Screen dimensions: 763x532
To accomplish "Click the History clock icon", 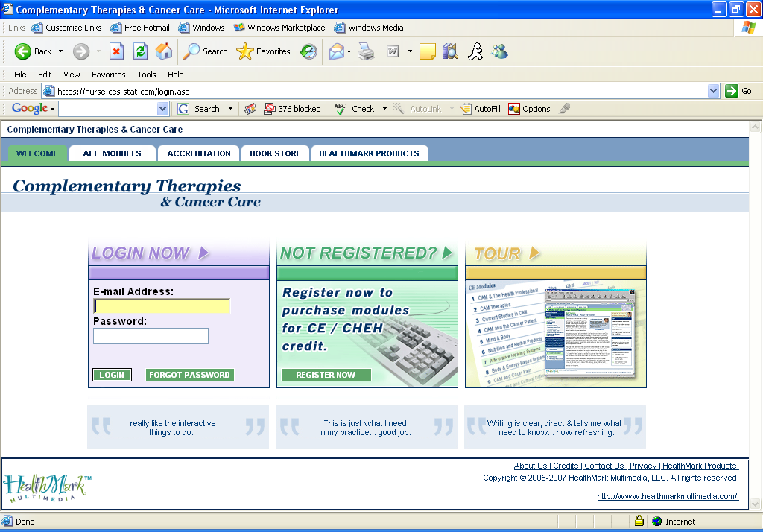I will pyautogui.click(x=308, y=51).
